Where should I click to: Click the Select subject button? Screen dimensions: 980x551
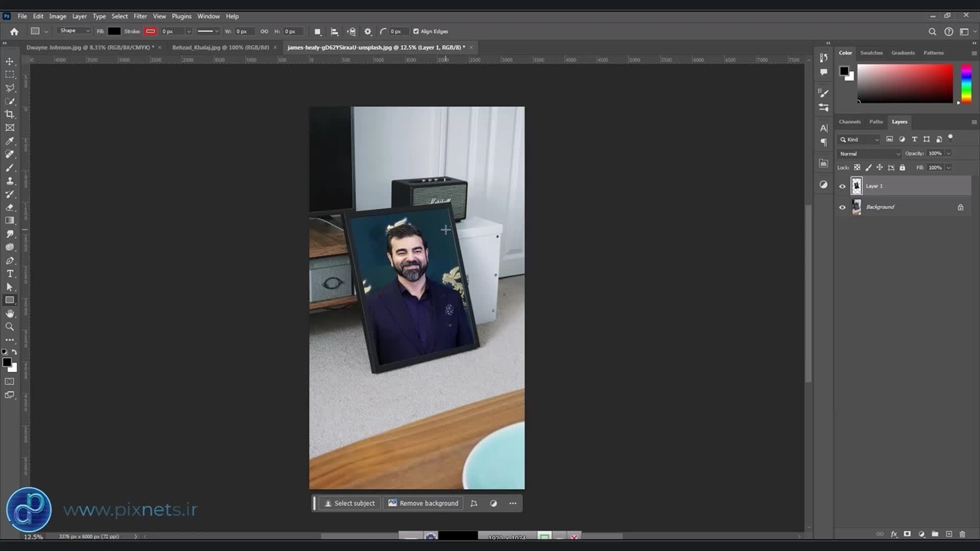(x=349, y=504)
